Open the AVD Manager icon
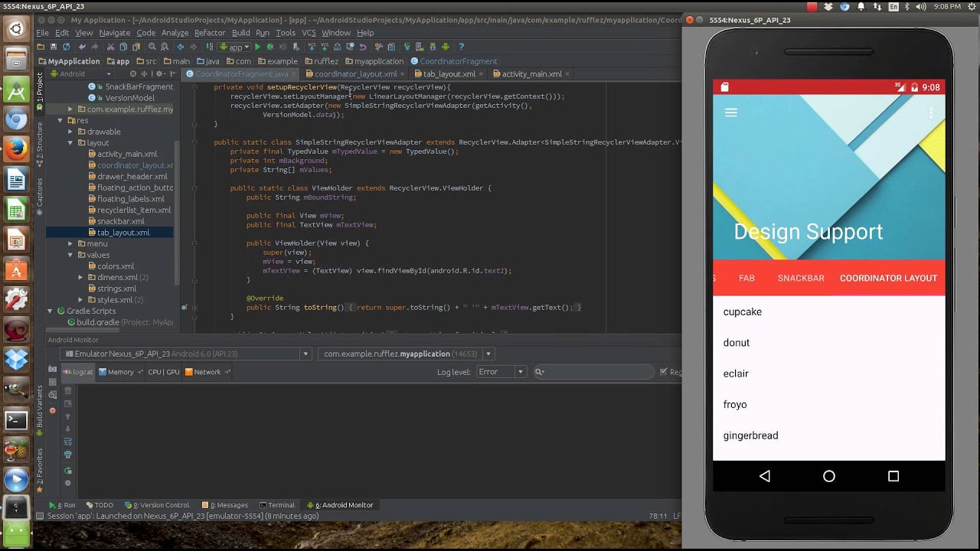 coord(418,47)
